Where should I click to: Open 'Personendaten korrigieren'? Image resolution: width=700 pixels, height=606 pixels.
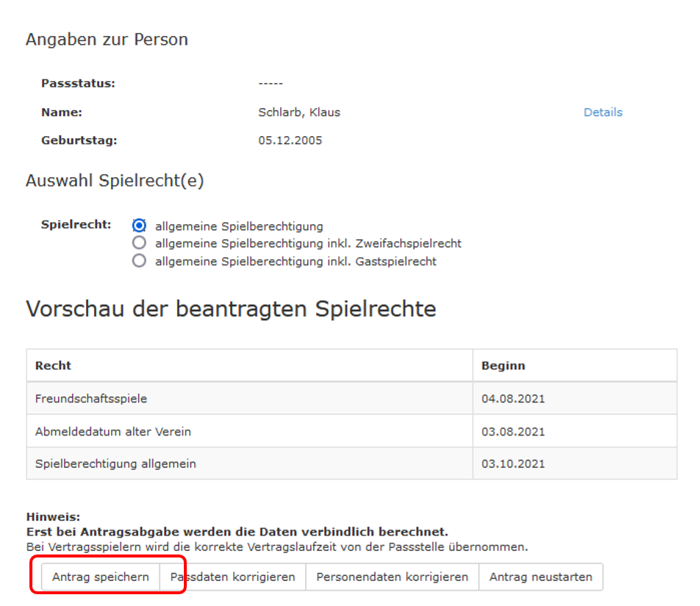click(392, 577)
